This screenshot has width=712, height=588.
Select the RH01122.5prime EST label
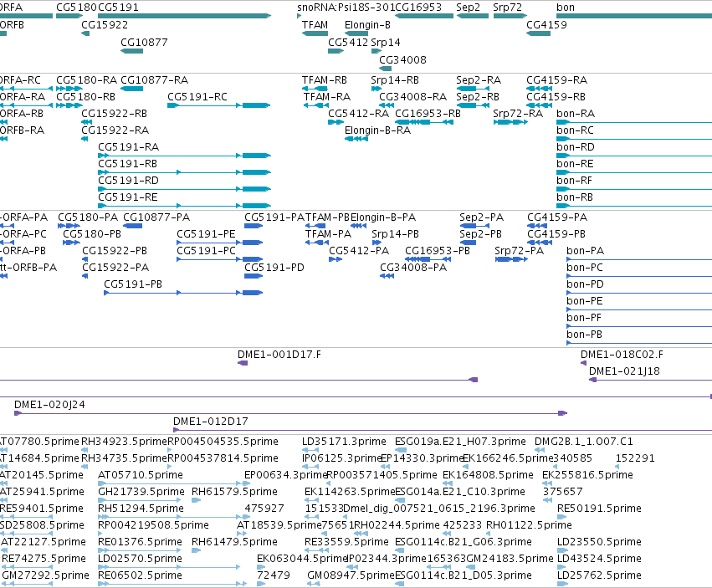point(529,525)
